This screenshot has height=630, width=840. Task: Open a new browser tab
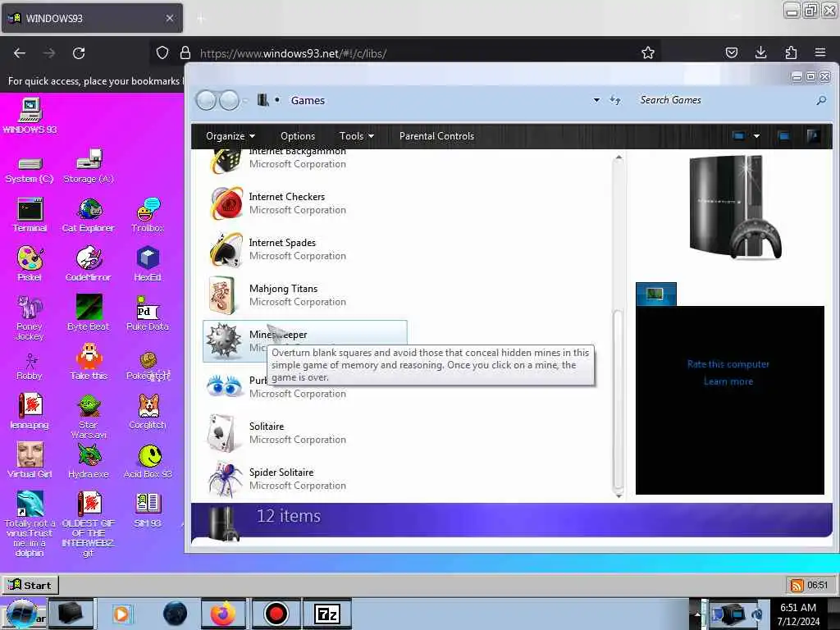pos(201,19)
